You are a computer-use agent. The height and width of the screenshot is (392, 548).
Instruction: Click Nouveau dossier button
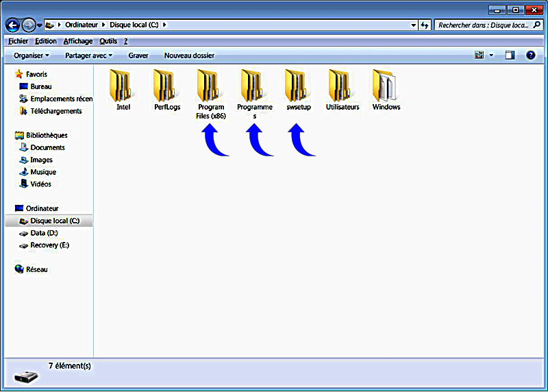pos(190,56)
